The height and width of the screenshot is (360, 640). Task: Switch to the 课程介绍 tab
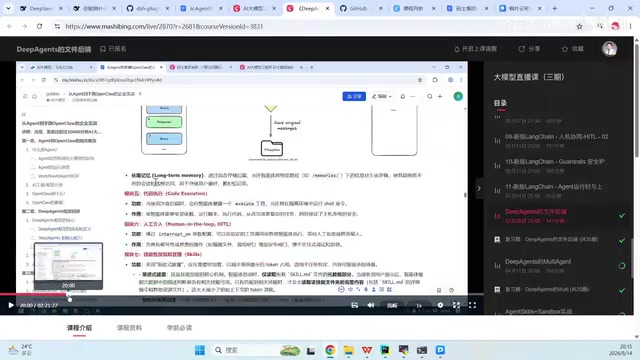pos(79,328)
